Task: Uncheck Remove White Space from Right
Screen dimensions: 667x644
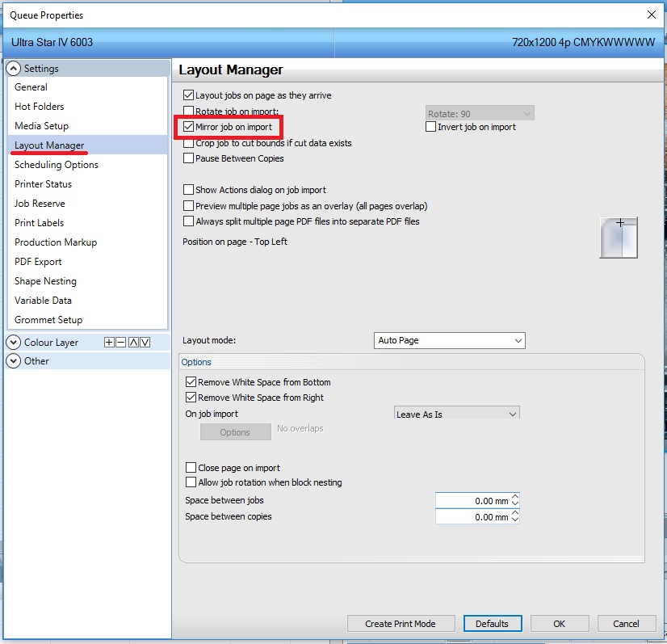Action: coord(191,397)
